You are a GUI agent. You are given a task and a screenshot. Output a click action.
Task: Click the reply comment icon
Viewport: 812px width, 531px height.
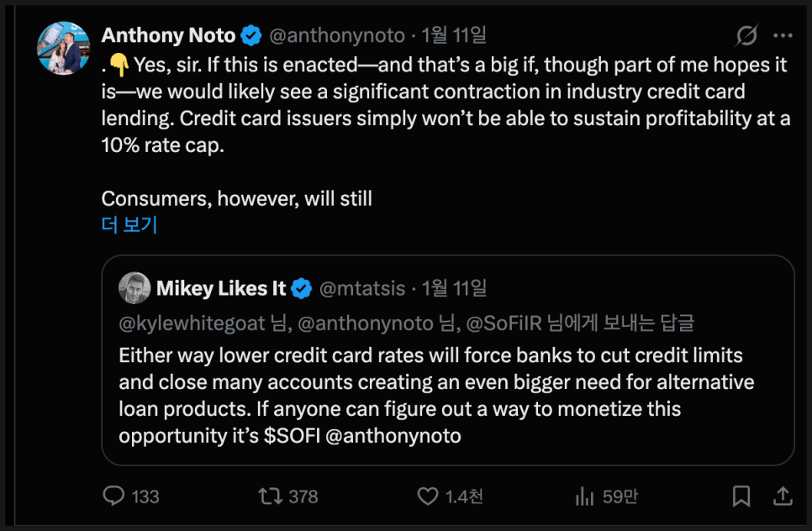pyautogui.click(x=114, y=497)
